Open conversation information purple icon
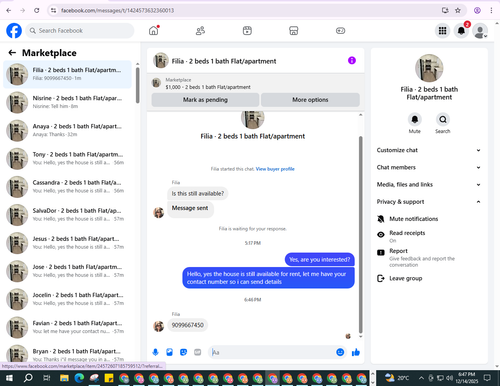This screenshot has height=386, width=500. 352,60
